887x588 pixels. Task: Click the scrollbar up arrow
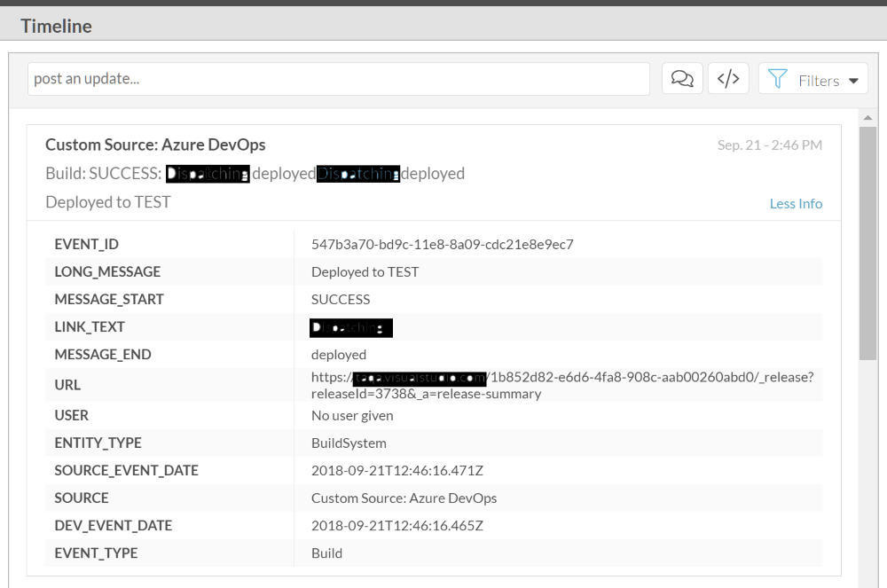[x=867, y=117]
